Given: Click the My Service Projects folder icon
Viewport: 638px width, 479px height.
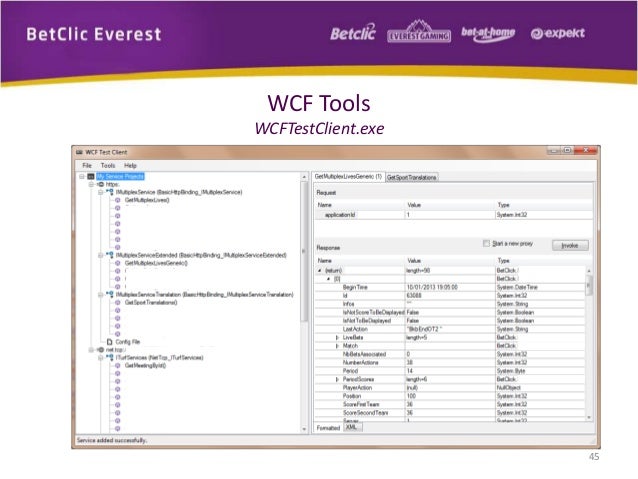Looking at the screenshot, I should pos(91,177).
